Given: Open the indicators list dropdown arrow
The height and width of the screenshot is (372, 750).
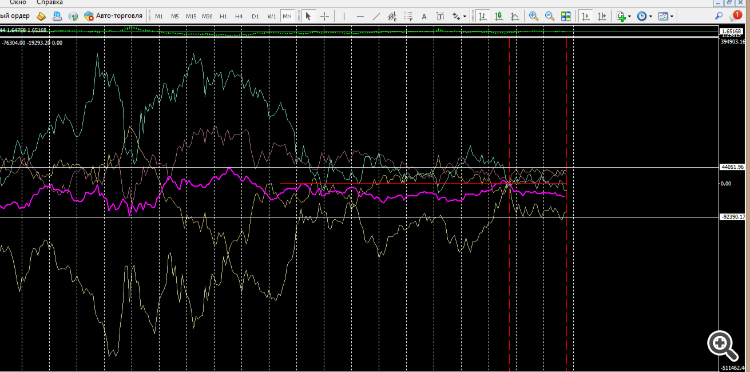Looking at the screenshot, I should tap(629, 16).
